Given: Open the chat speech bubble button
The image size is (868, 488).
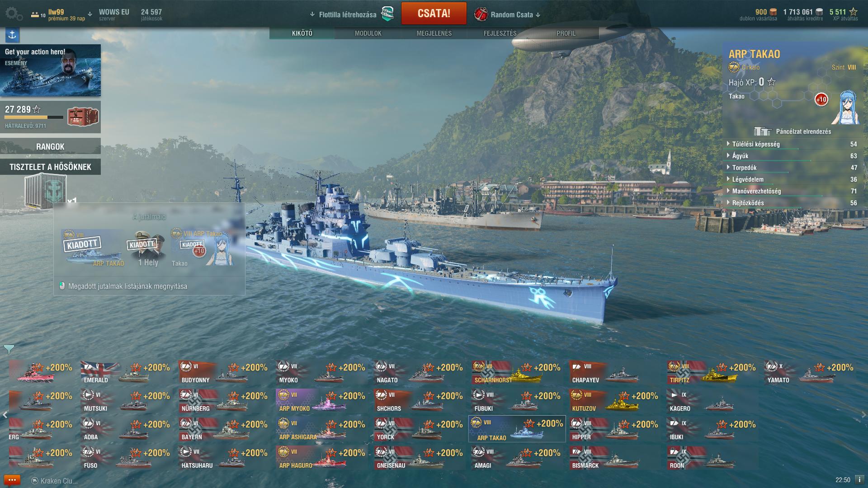Looking at the screenshot, I should click(x=12, y=480).
